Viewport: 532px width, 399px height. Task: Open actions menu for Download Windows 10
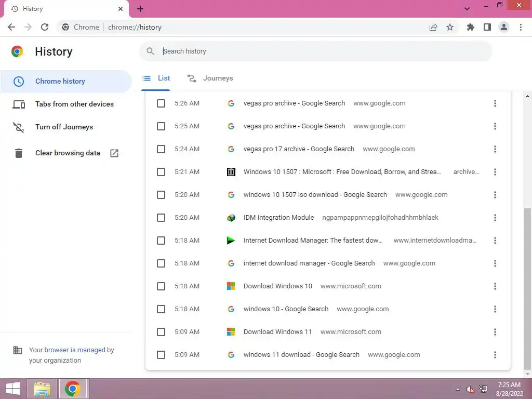495,286
